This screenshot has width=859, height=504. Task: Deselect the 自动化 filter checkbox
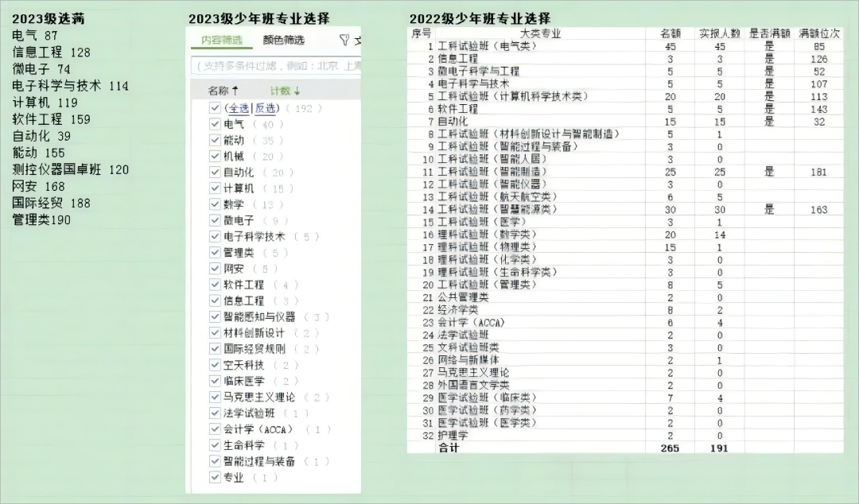214,173
